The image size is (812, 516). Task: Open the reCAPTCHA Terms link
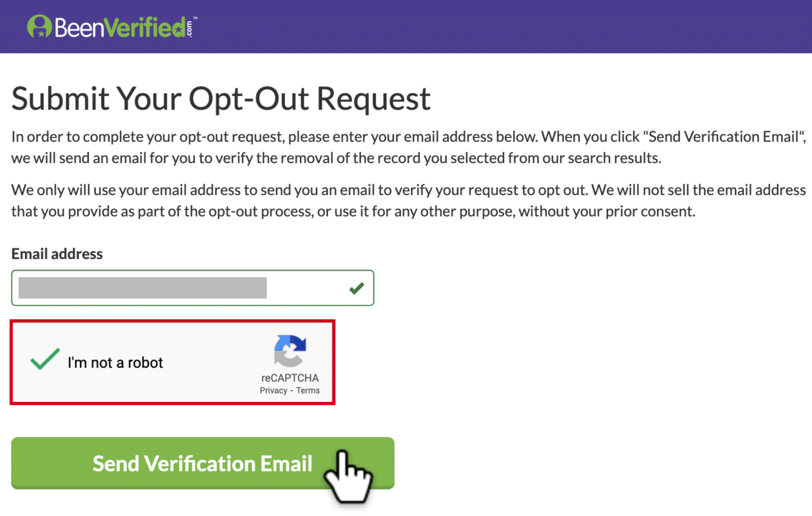click(308, 391)
